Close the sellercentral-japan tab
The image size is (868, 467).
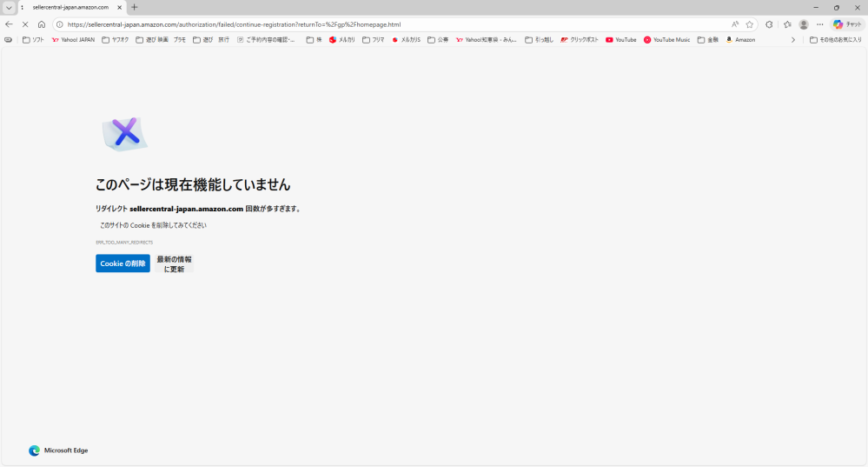pos(120,7)
